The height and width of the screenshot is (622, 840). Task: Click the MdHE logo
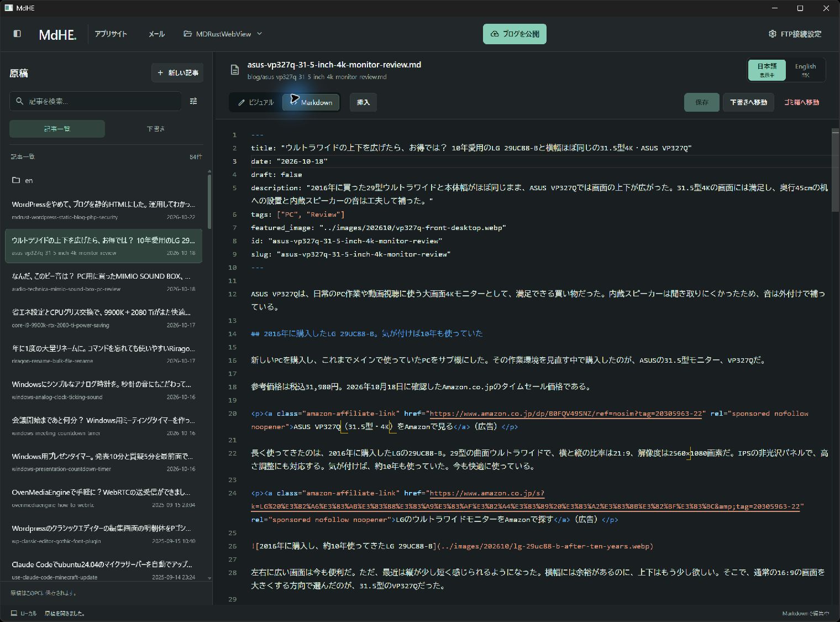57,34
